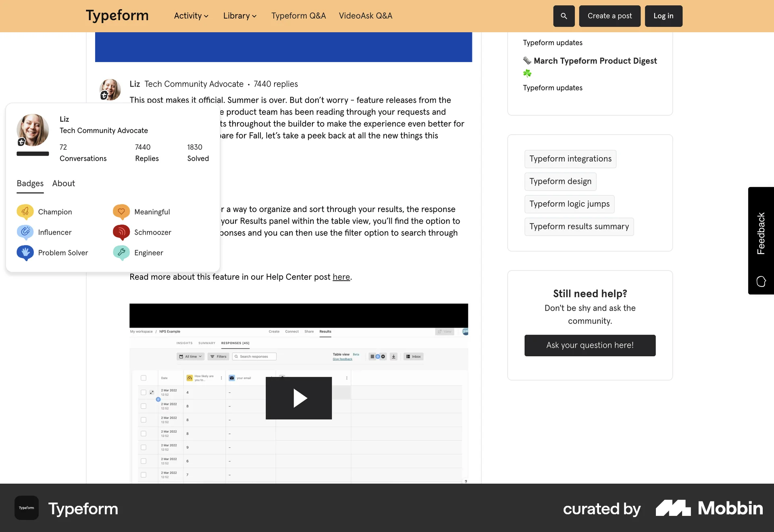
Task: Select Typeform Q&A in the navigation menu
Action: [298, 16]
